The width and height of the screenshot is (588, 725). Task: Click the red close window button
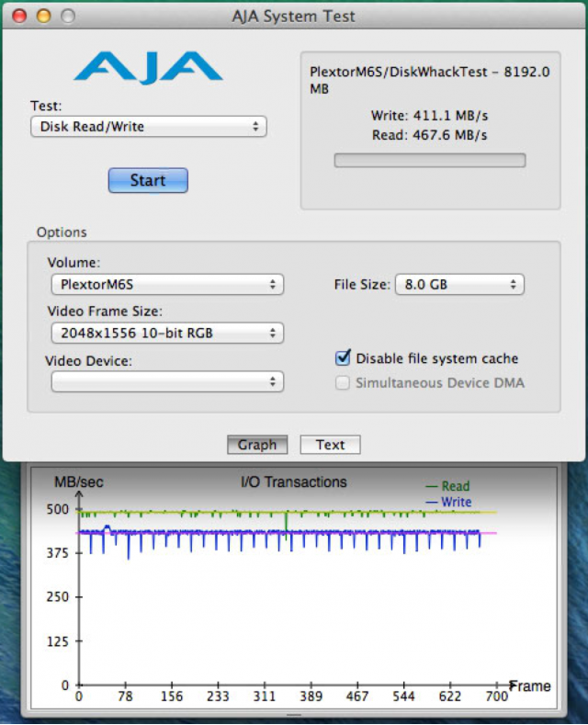tap(19, 17)
